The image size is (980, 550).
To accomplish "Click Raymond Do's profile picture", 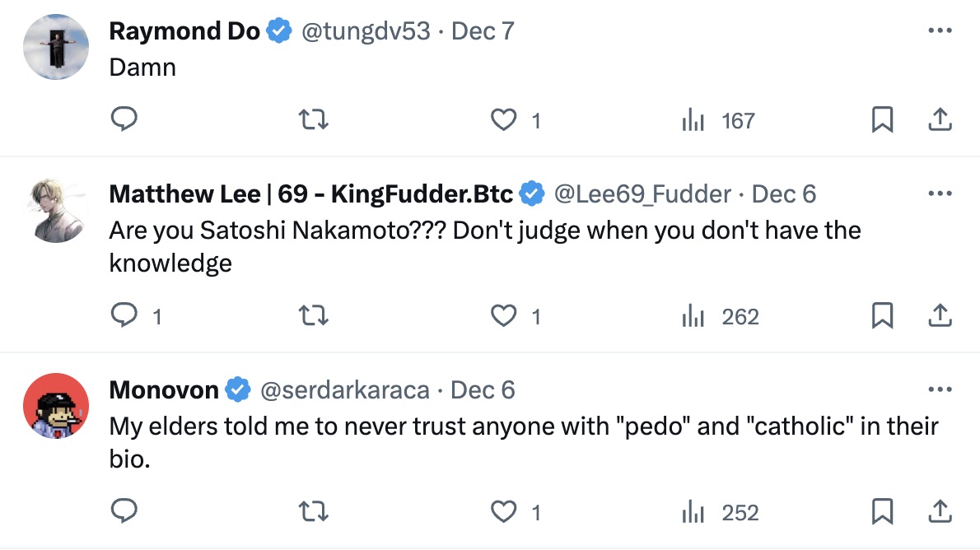I will click(x=56, y=47).
